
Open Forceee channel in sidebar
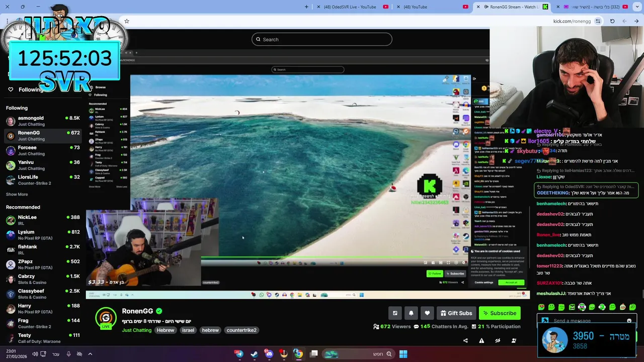click(43, 151)
